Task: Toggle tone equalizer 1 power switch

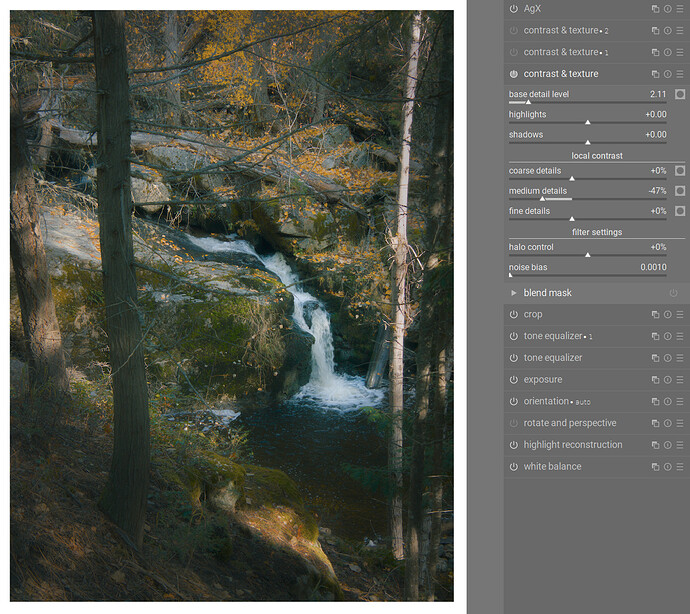Action: point(514,336)
